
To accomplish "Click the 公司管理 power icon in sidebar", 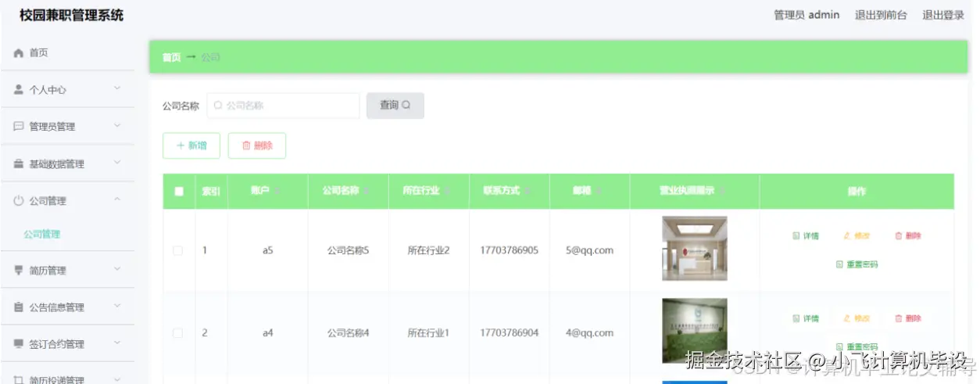I will click(x=19, y=201).
